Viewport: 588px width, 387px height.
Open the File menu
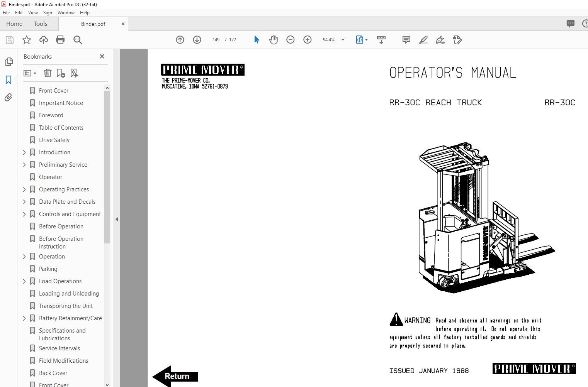point(6,13)
